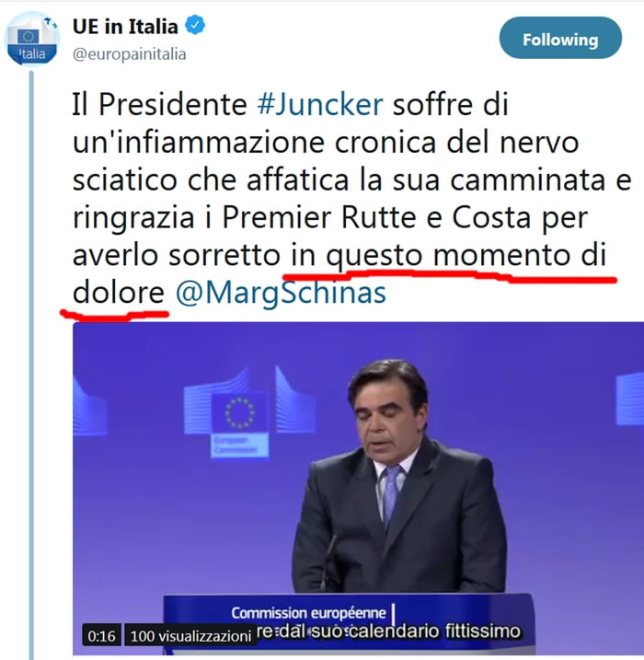644x660 pixels.
Task: Click the underlined phrase 'in questo momento di'
Action: click(x=448, y=256)
